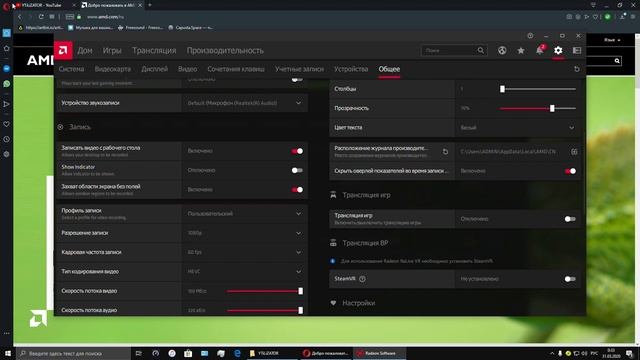Click the AMD website search magnifier
This screenshot has height=360, width=640.
tap(617, 61)
